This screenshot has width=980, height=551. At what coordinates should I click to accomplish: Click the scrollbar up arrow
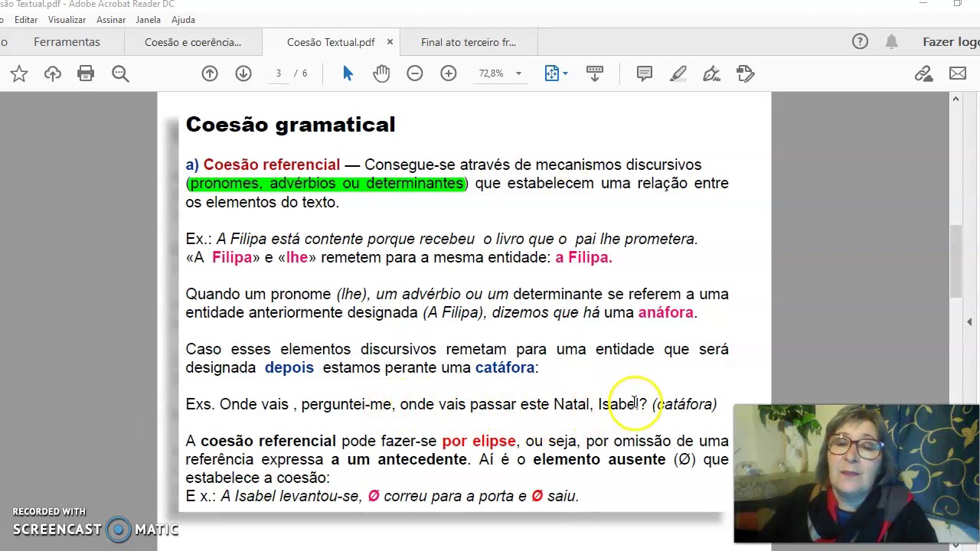point(955,99)
